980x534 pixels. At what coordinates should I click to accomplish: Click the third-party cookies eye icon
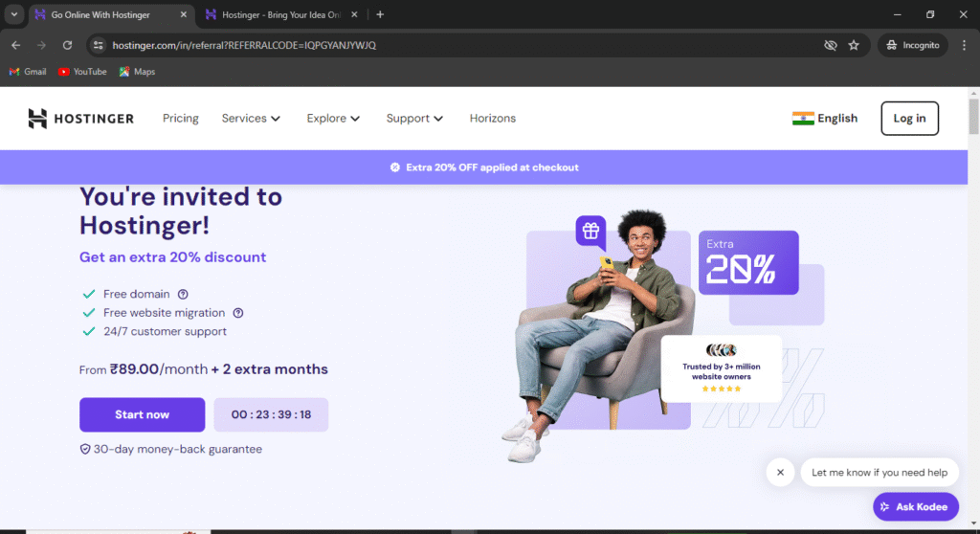click(830, 45)
